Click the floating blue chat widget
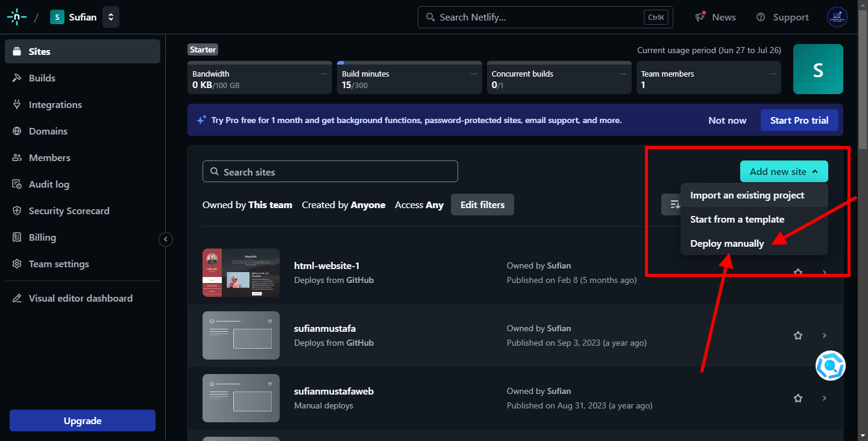This screenshot has width=868, height=441. coord(831,366)
